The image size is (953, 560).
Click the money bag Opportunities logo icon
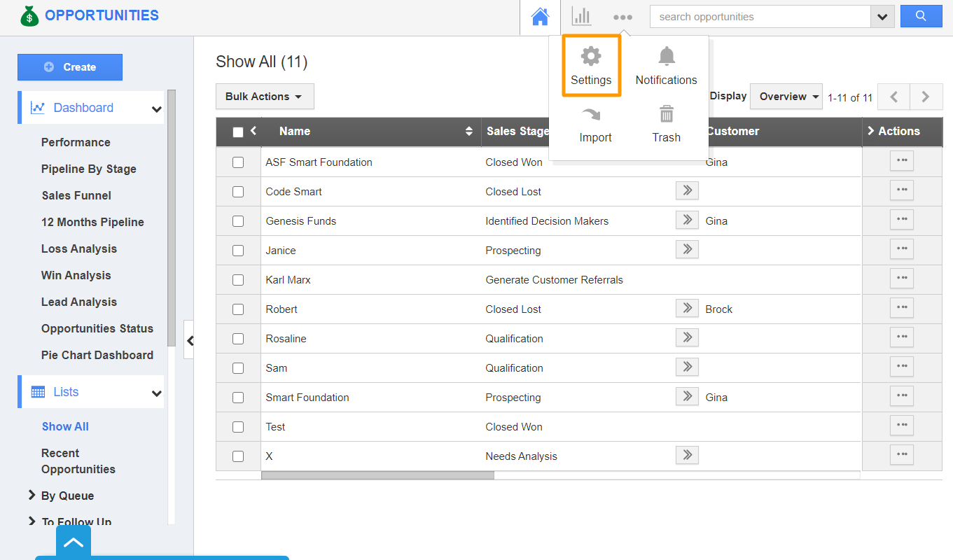click(29, 15)
